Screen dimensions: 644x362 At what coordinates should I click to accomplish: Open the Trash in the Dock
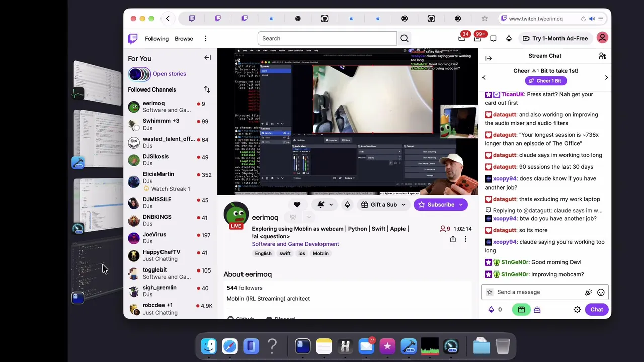click(x=503, y=346)
